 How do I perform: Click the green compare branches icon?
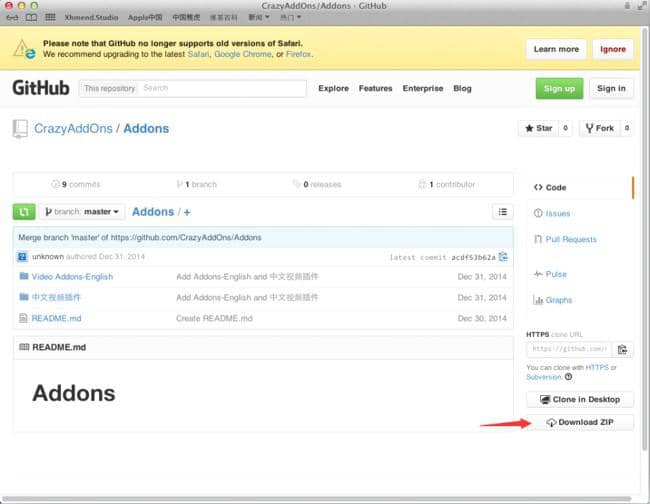pyautogui.click(x=24, y=212)
